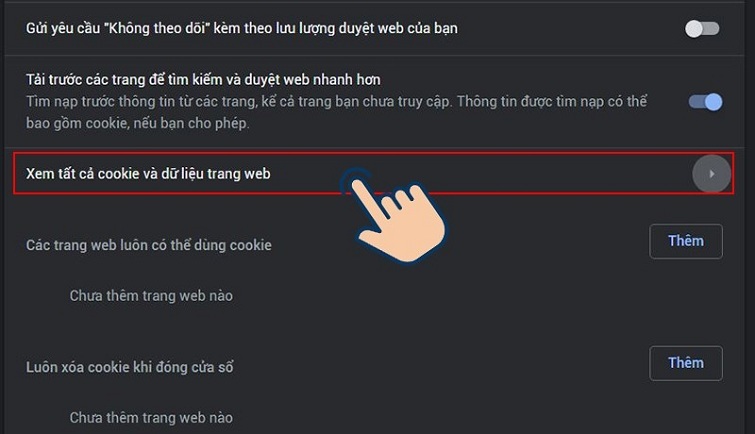Click the "bao gồm cookie, nếu bạn cho phép" line
Screen dimensions: 755x434
[x=138, y=123]
